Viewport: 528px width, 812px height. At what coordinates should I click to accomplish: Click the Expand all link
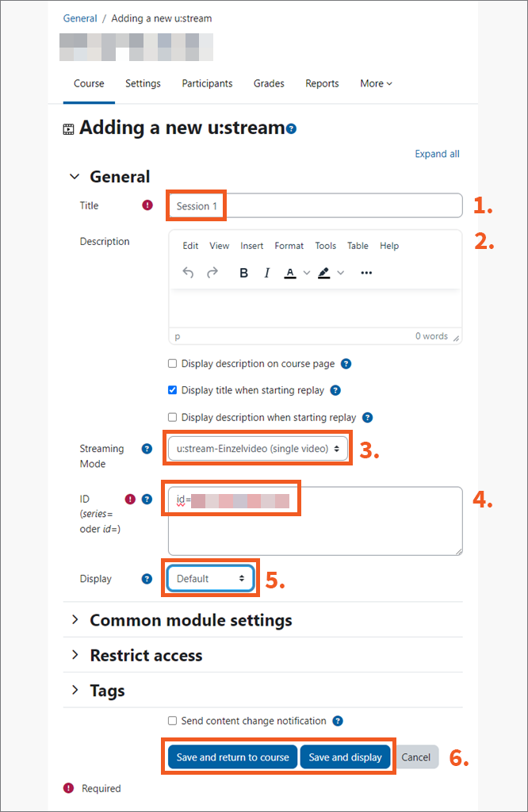click(x=437, y=154)
